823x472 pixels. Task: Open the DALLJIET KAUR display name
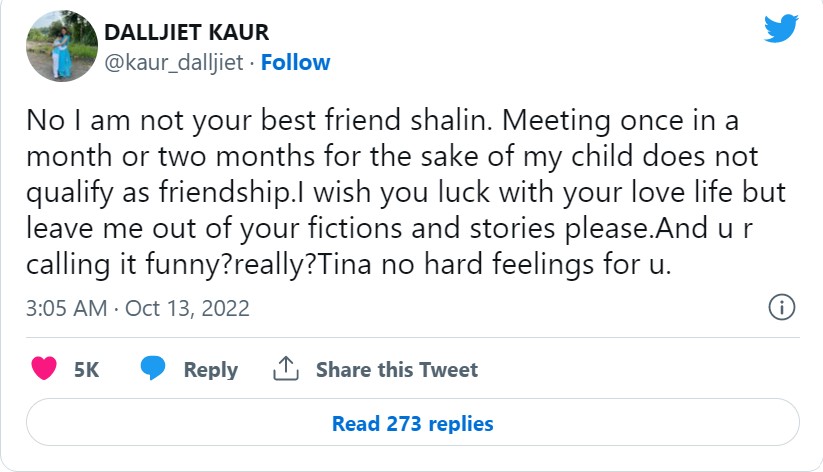pyautogui.click(x=188, y=32)
